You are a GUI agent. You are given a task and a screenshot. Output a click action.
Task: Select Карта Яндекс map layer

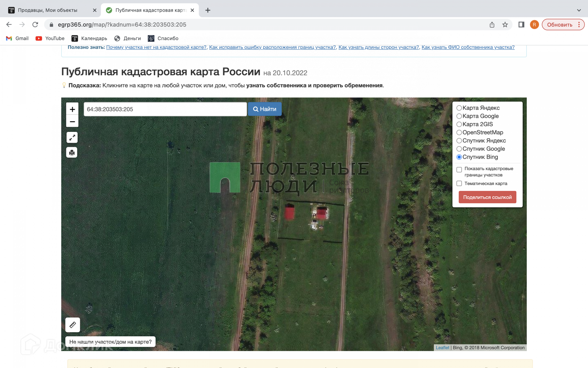(459, 108)
